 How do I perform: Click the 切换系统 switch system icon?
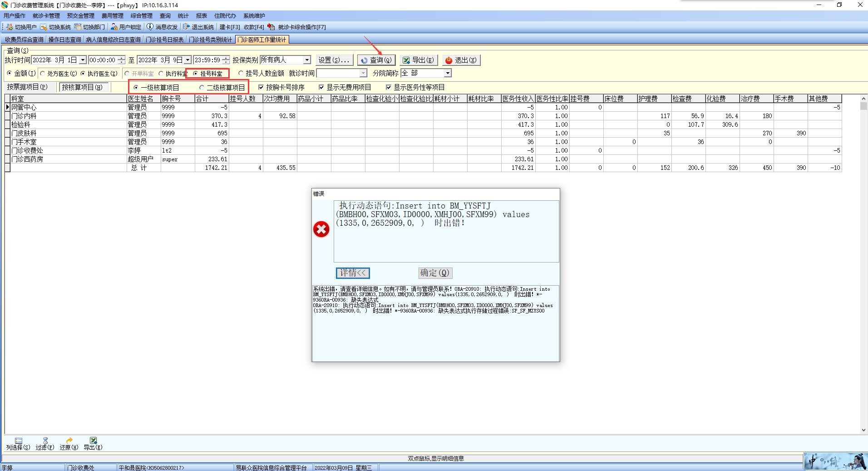(x=44, y=27)
